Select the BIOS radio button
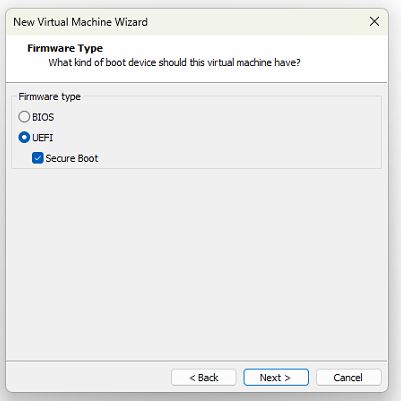Image resolution: width=401 pixels, height=401 pixels. 24,117
